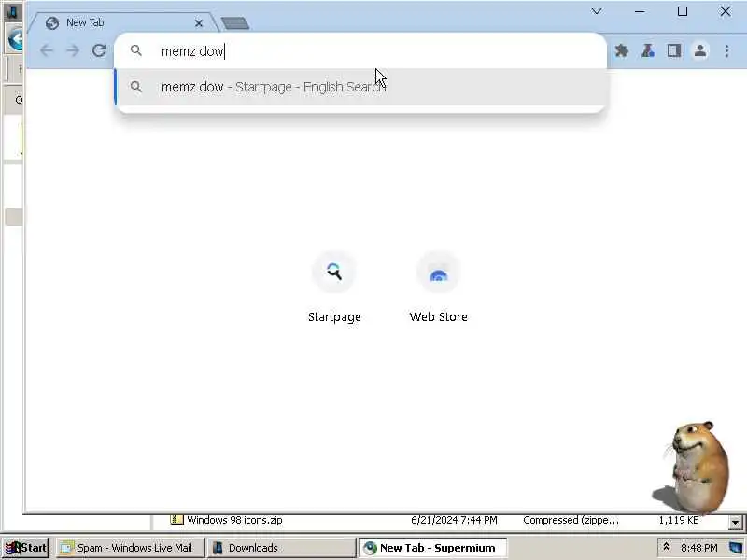Screen dimensions: 747x560
Task: Click the search magnifier in the address bar
Action: coord(136,50)
